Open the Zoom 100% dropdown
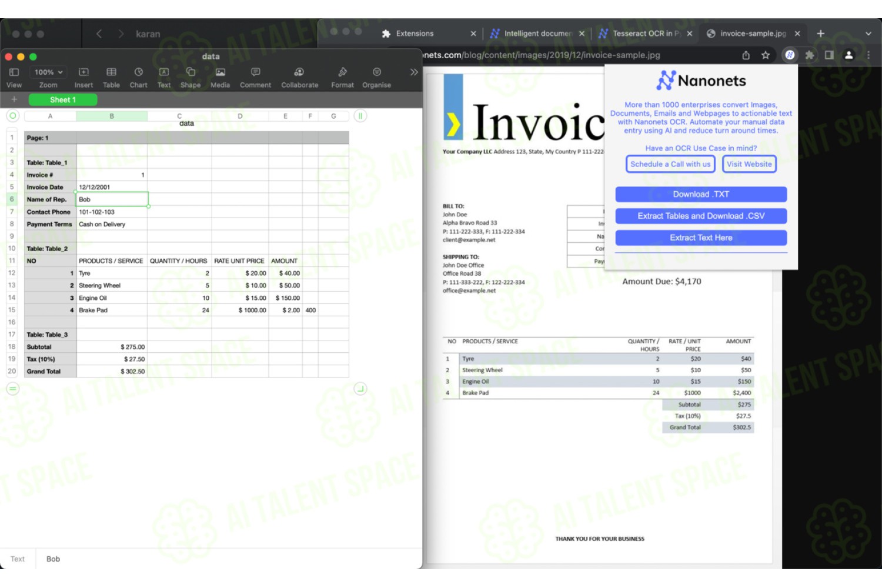The width and height of the screenshot is (882, 588). tap(48, 72)
